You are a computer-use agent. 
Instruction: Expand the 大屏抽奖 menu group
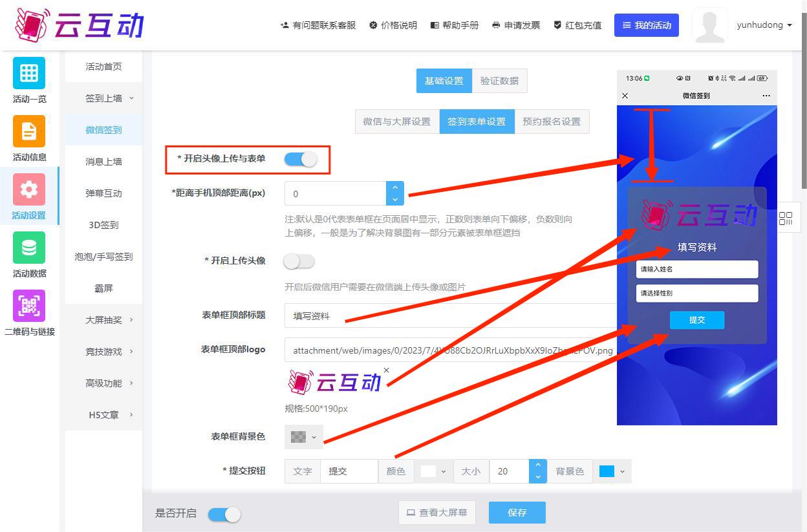click(103, 319)
